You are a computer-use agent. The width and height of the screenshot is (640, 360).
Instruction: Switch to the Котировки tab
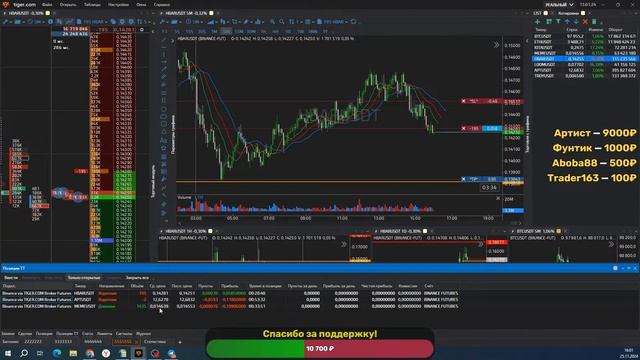pyautogui.click(x=569, y=13)
